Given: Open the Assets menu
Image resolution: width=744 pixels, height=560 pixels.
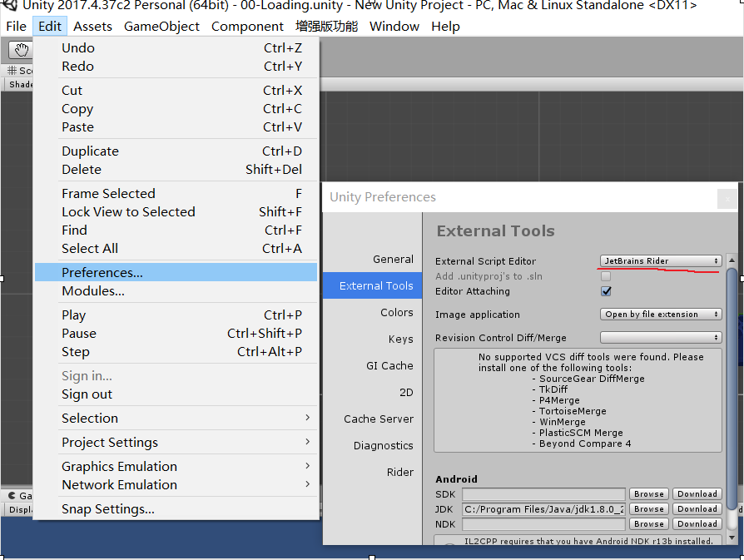Looking at the screenshot, I should pos(92,26).
